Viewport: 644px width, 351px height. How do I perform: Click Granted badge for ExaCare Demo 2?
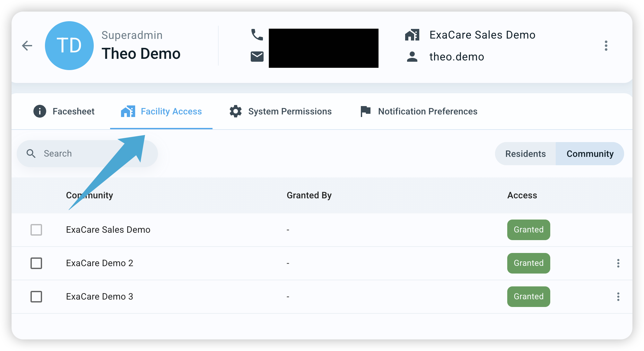[529, 263]
